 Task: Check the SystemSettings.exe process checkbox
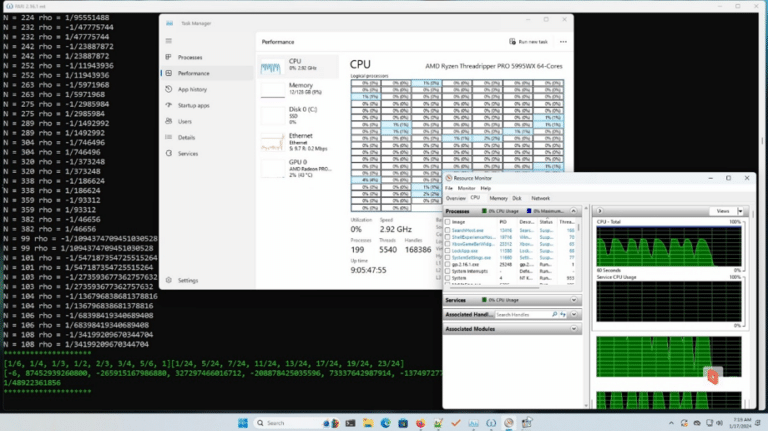pos(448,258)
